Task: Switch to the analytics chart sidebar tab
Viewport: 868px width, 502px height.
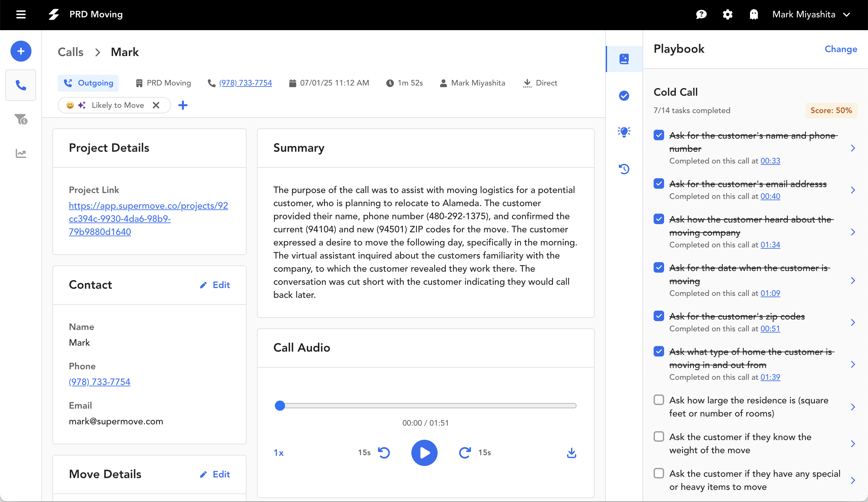Action: click(21, 154)
